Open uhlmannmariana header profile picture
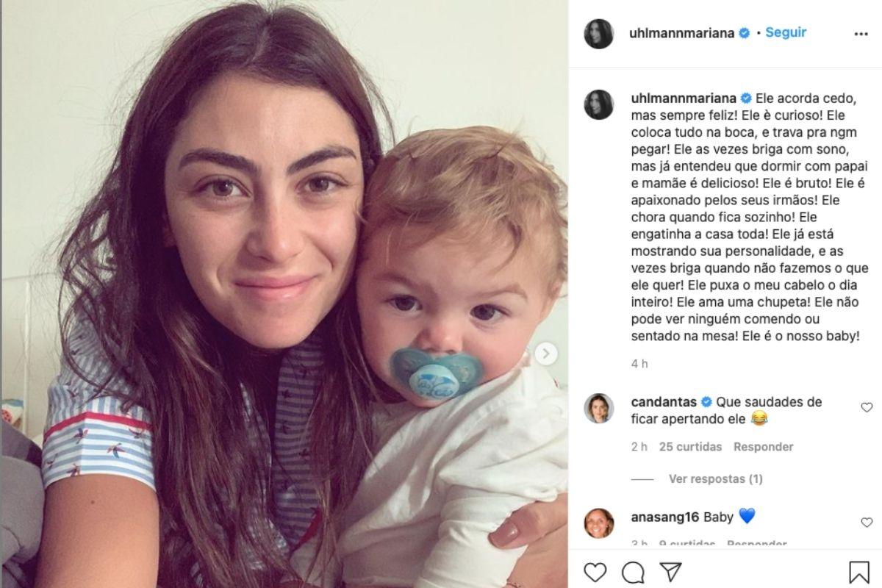The width and height of the screenshot is (882, 588). pyautogui.click(x=598, y=34)
